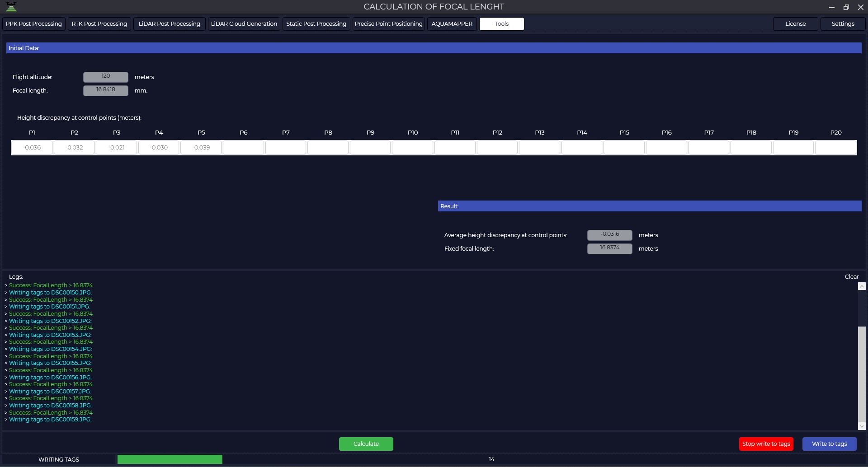Open Precise Point Positioning tab
The width and height of the screenshot is (868, 467).
(x=389, y=24)
